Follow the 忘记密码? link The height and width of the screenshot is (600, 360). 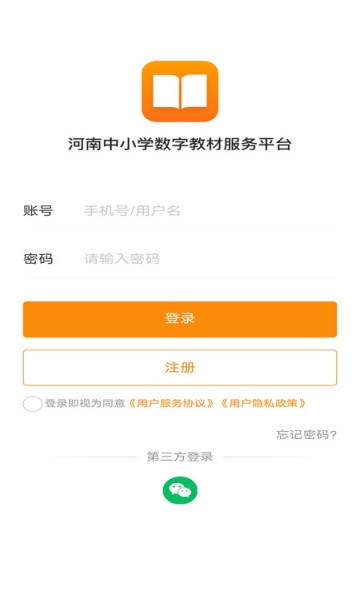306,435
